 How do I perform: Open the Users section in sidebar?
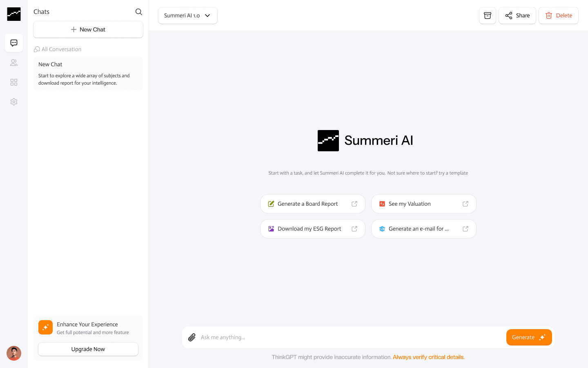[x=14, y=63]
